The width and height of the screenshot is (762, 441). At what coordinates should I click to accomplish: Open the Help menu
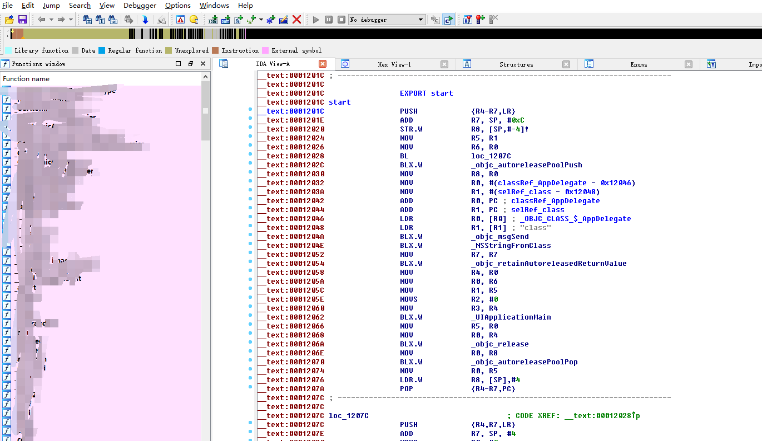(245, 5)
